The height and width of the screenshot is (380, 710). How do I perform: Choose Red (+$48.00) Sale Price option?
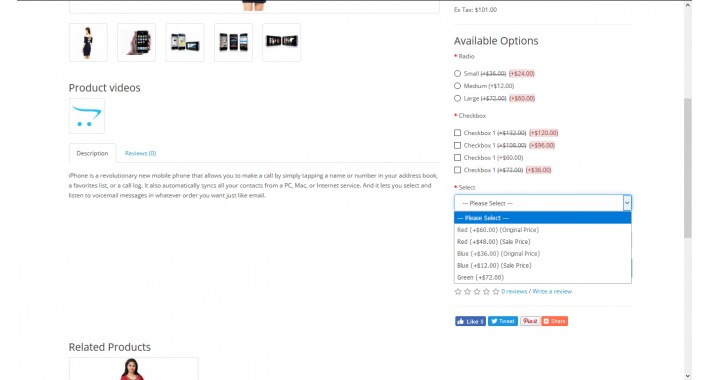point(542,241)
